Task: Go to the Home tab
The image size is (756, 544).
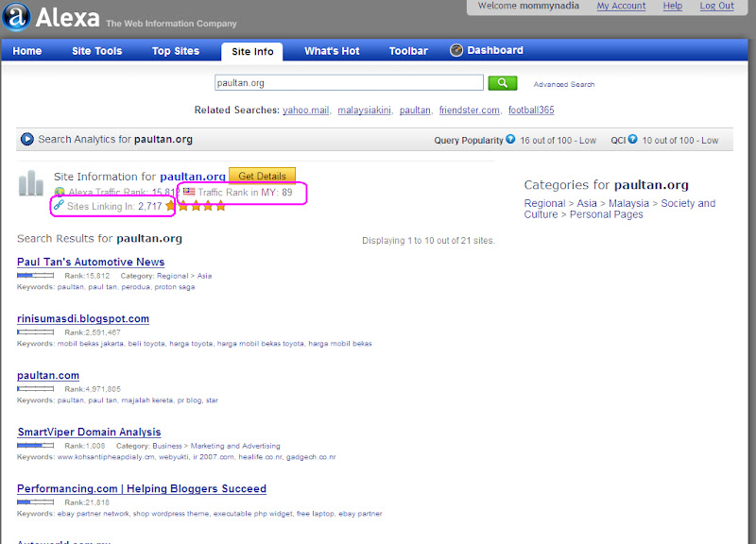Action: tap(27, 51)
